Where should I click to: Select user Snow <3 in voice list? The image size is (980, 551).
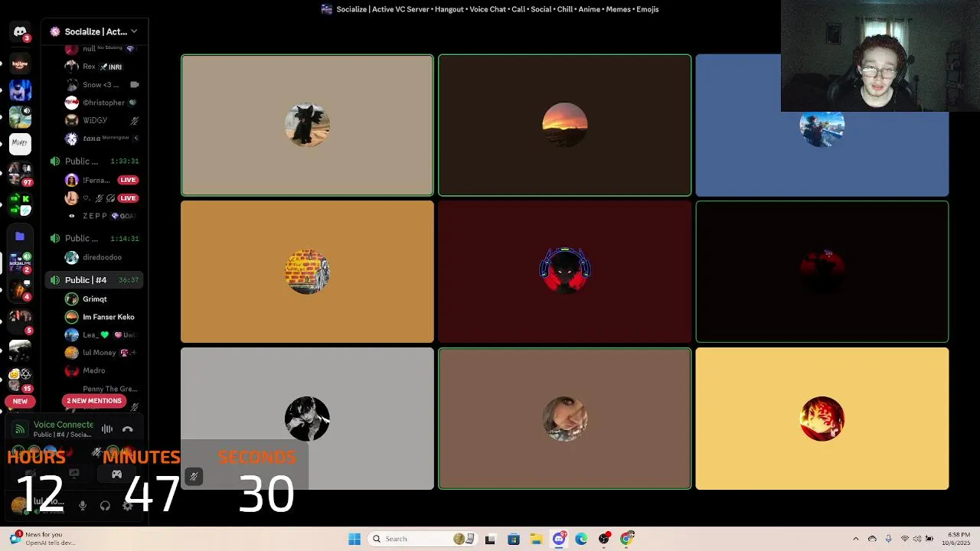coord(101,85)
